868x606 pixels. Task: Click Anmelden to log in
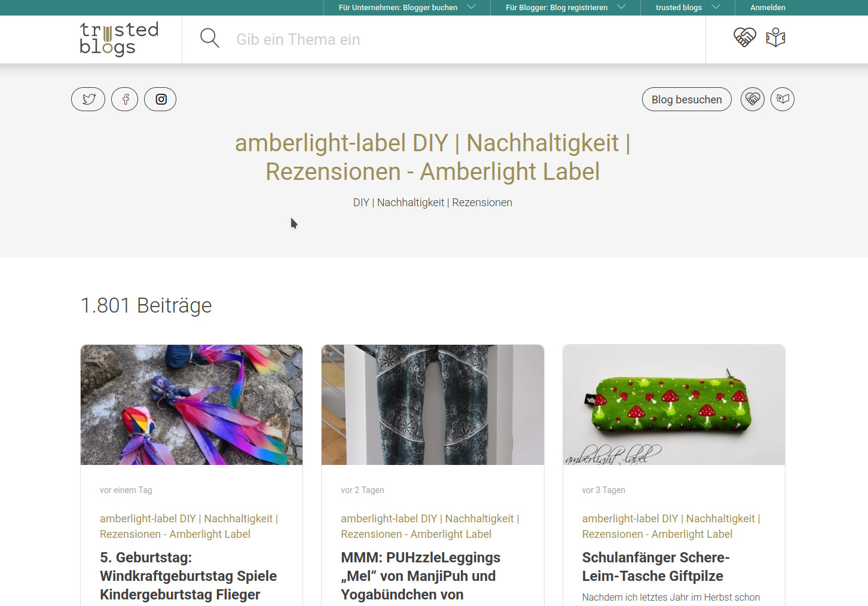(768, 8)
